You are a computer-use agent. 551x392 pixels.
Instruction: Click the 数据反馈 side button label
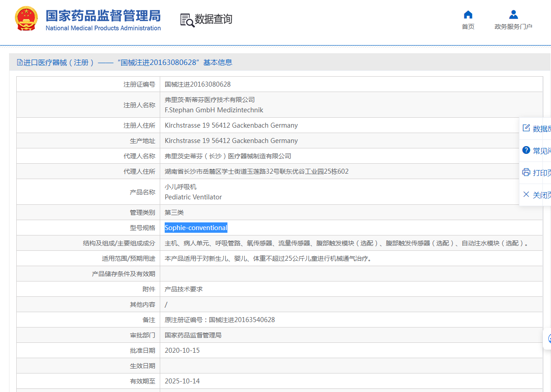542,129
